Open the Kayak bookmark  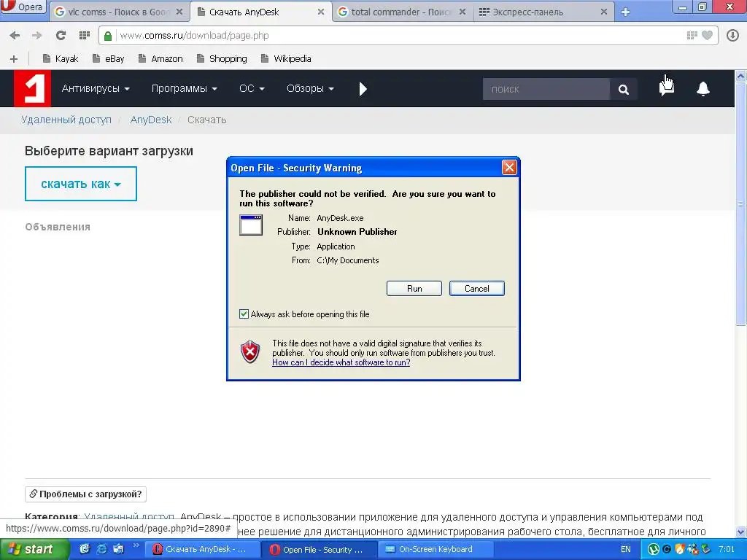coord(61,58)
